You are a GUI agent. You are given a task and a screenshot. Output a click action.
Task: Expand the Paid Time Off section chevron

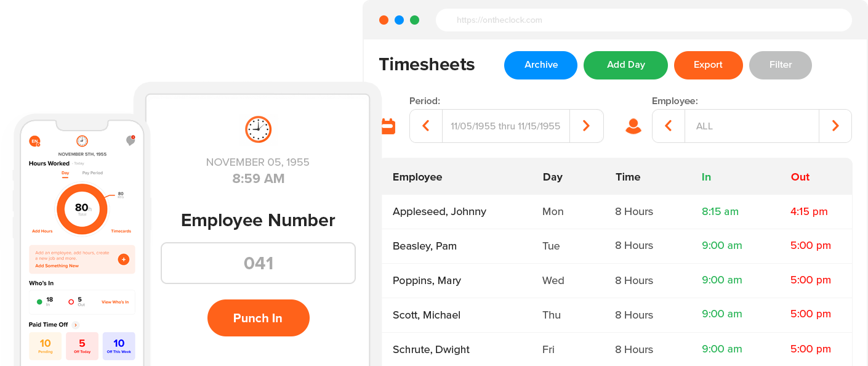75,325
